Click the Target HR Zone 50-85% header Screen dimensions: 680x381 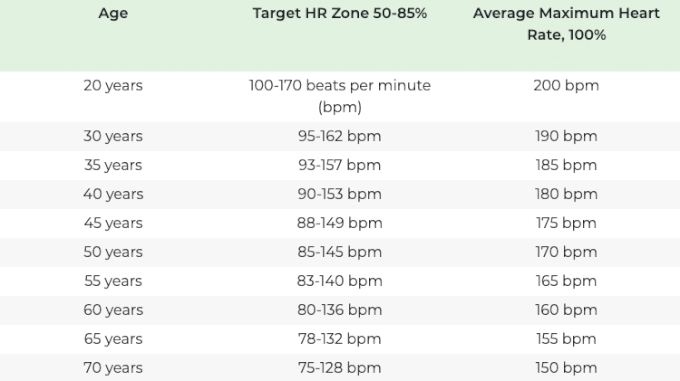340,13
